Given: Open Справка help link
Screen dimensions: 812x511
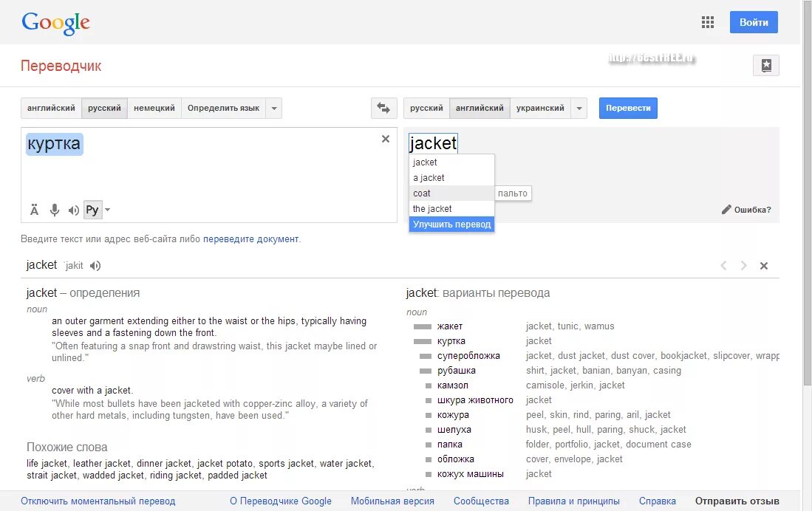Looking at the screenshot, I should click(657, 501).
